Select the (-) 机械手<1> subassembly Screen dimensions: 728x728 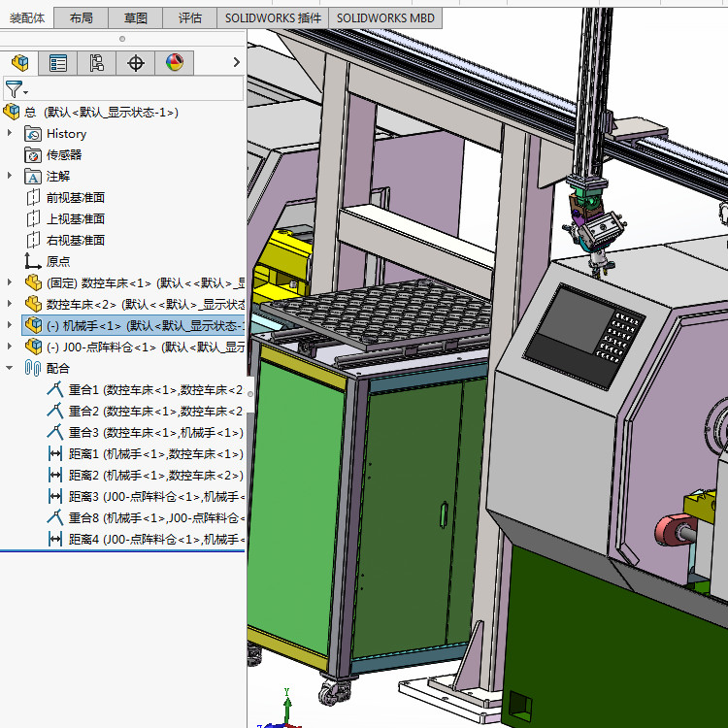[x=146, y=326]
